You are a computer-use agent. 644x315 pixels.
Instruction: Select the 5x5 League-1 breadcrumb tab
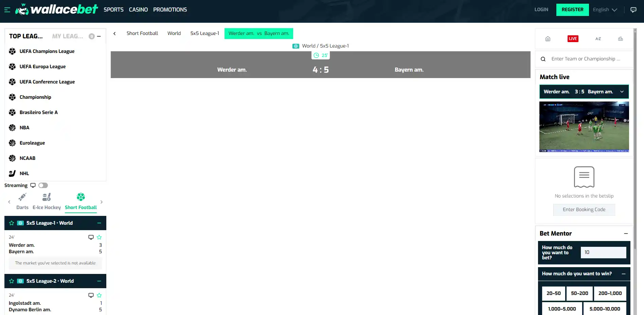click(x=204, y=33)
